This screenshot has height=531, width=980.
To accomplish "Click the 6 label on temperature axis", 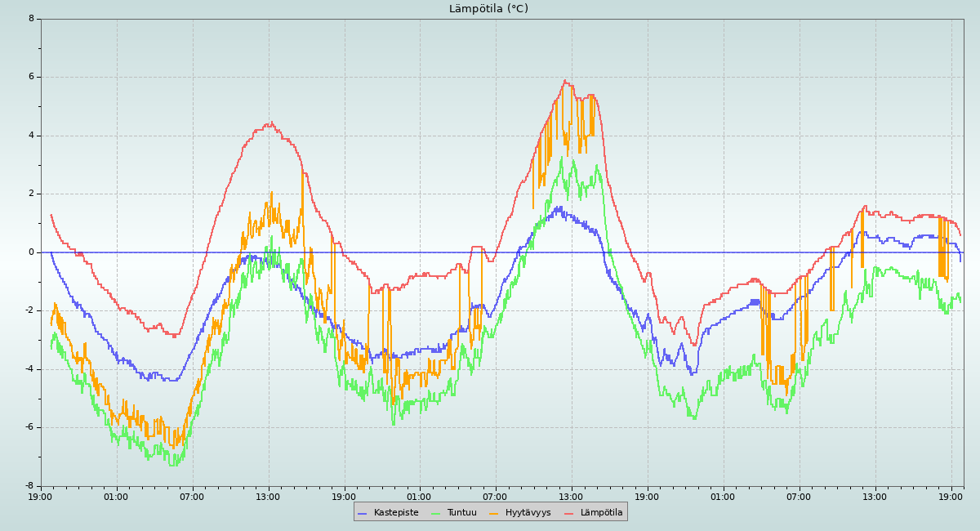I will click(x=31, y=77).
